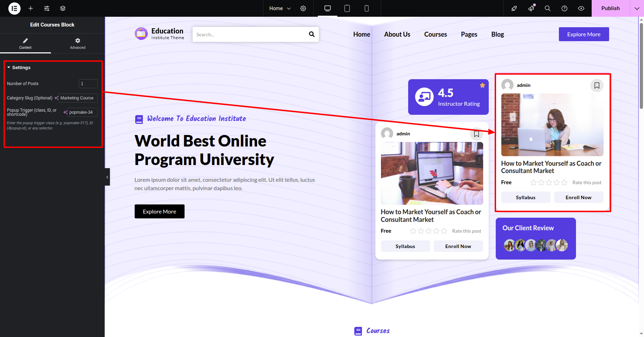Click the Category Slug input field

click(77, 98)
